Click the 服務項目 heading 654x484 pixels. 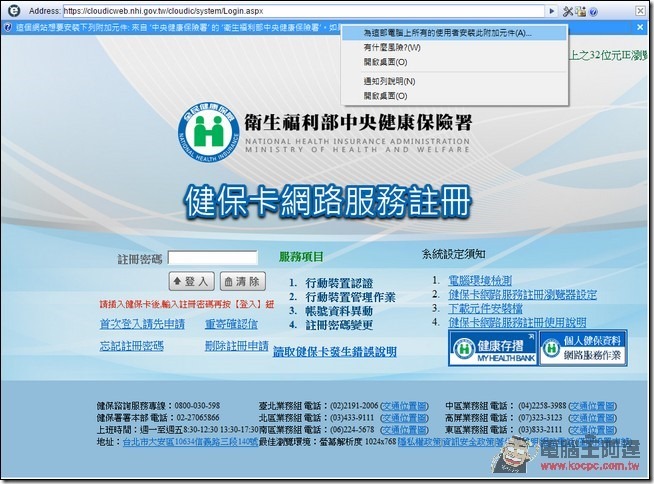tap(301, 257)
